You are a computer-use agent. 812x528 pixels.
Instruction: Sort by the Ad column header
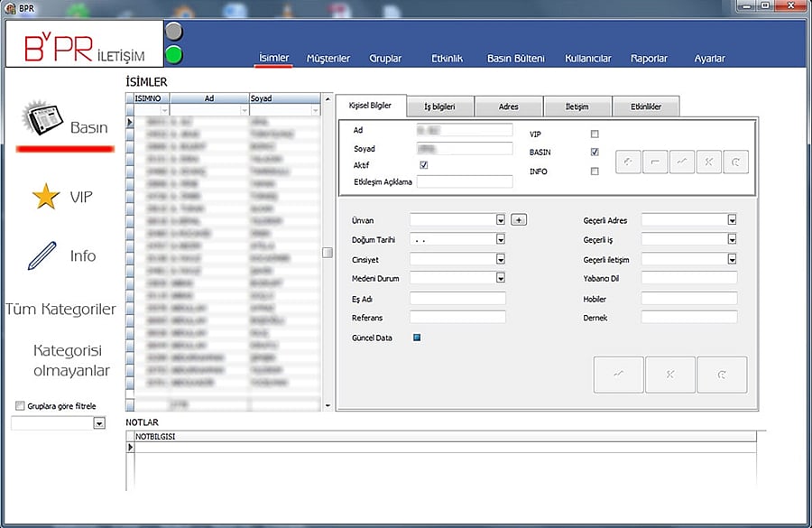pos(209,98)
